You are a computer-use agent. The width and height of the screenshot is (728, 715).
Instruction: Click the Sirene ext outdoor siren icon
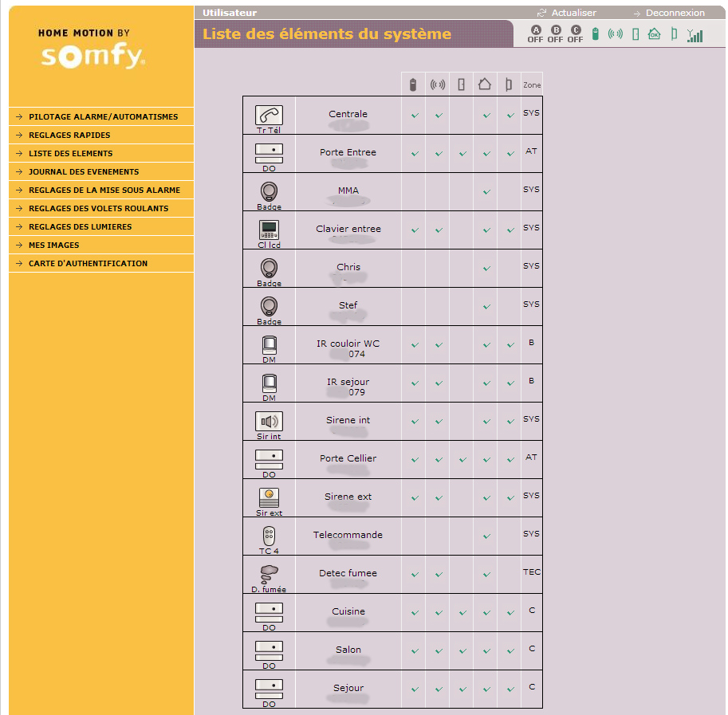pyautogui.click(x=269, y=497)
